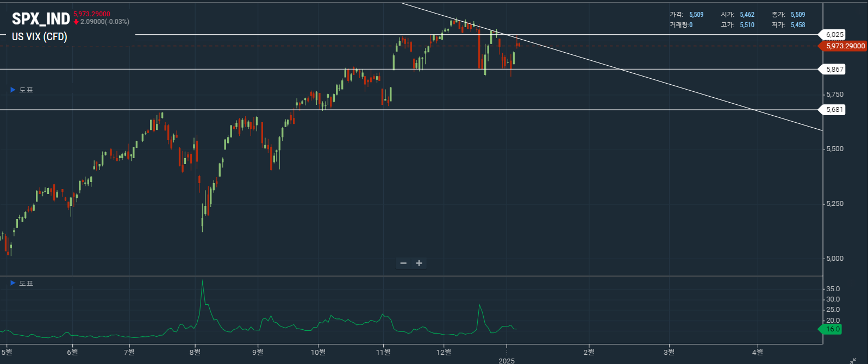Click the 12월 label on the time axis
Image resolution: width=868 pixels, height=364 pixels.
coord(444,352)
